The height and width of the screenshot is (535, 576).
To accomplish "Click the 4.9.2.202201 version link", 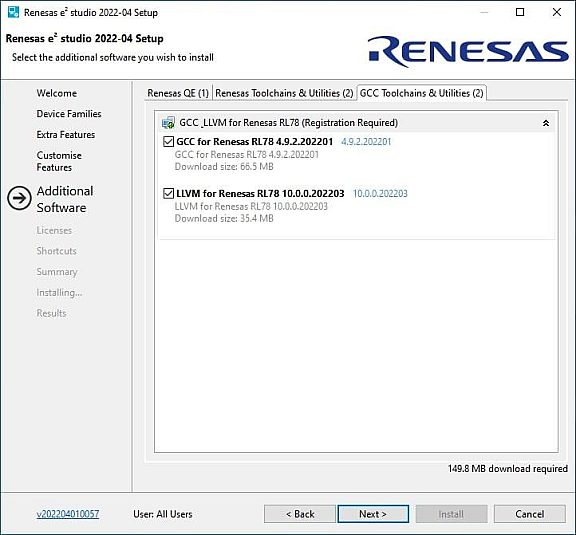I will click(x=366, y=142).
